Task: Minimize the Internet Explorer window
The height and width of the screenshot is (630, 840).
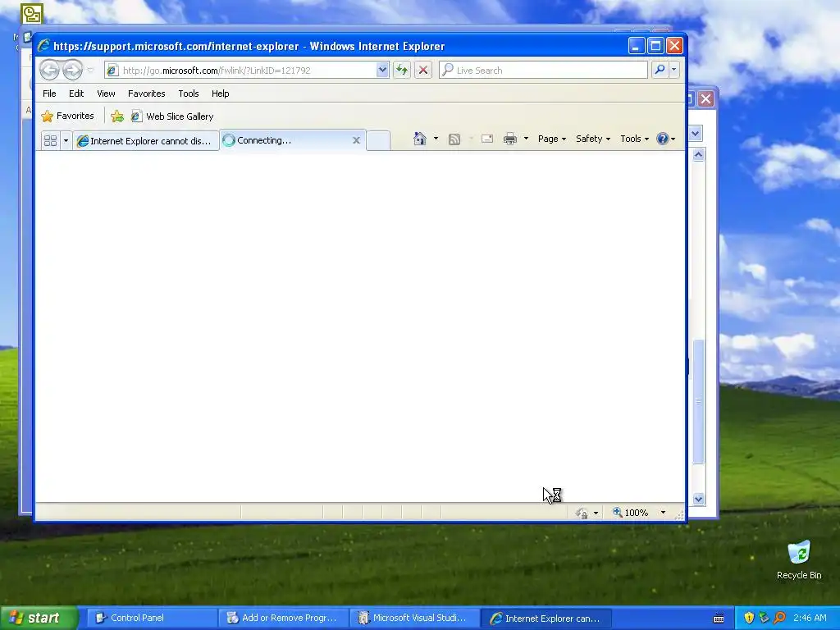Action: coord(636,46)
